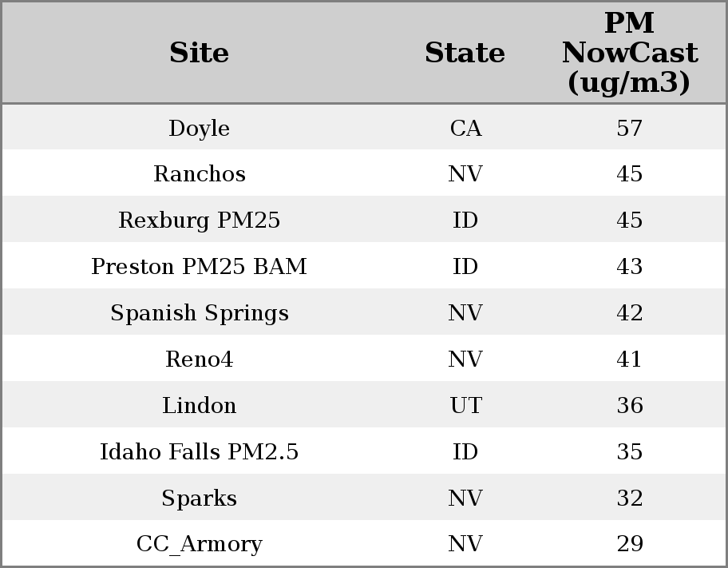Click the Preston PM25 BAM site name

pos(199,267)
